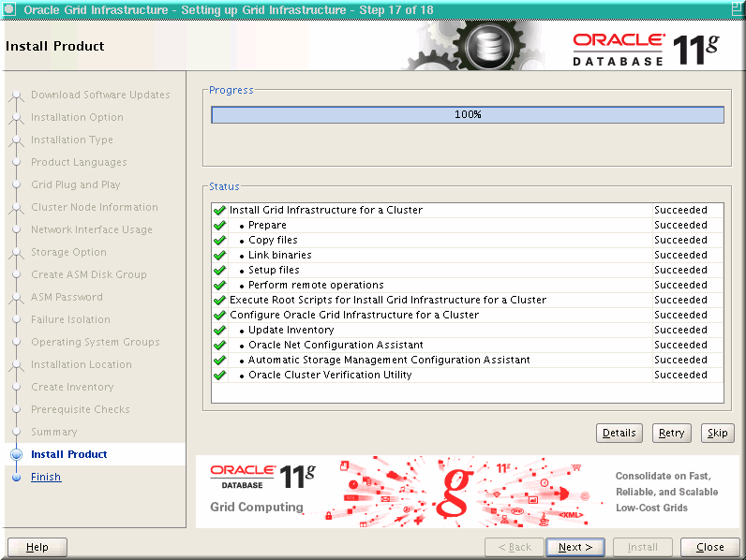Select 'Configure Oracle Grid Infrastructure for a Cluster' row

(x=468, y=315)
